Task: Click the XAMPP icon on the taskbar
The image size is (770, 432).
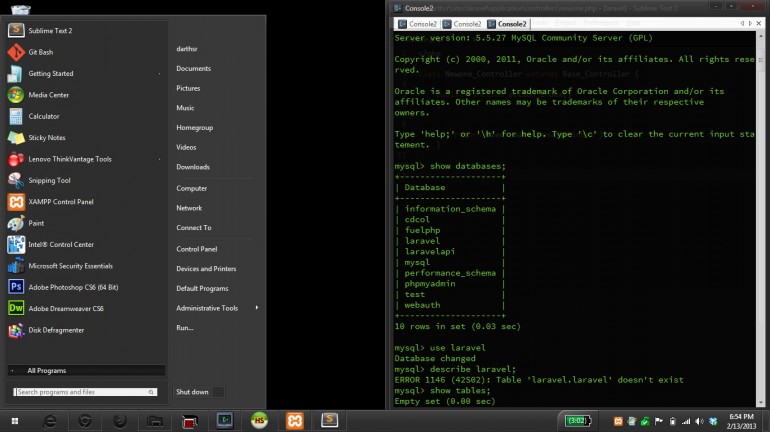Action: coord(295,421)
